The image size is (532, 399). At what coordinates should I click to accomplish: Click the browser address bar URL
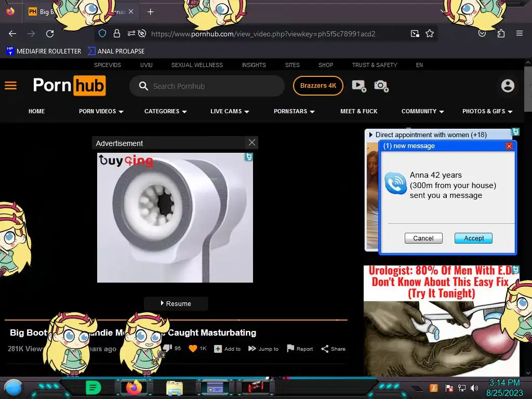263,34
